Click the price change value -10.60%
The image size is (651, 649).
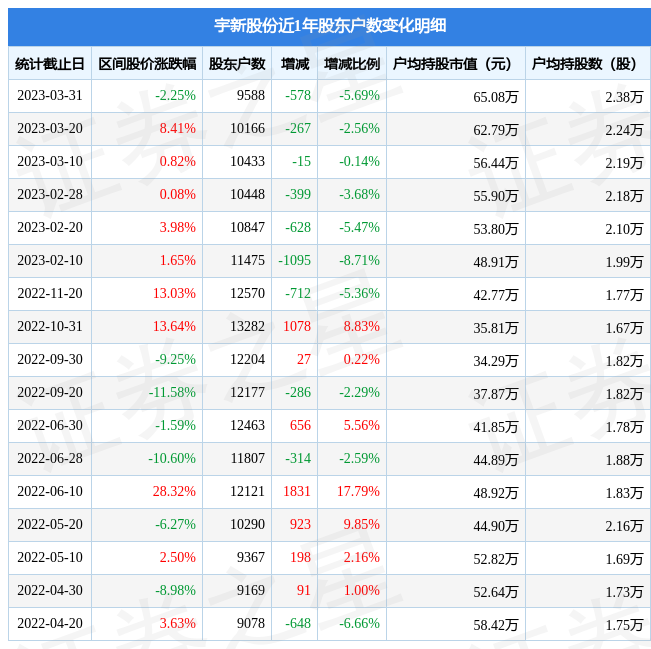coord(172,458)
